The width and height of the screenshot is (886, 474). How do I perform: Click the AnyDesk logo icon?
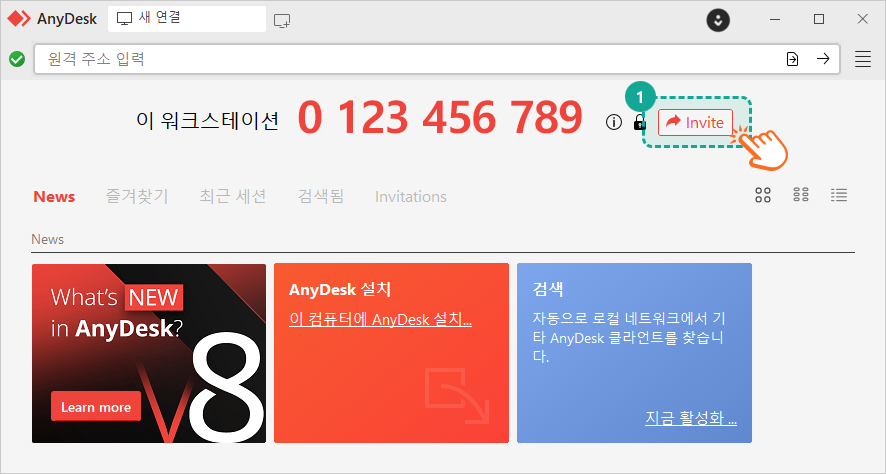pos(19,19)
